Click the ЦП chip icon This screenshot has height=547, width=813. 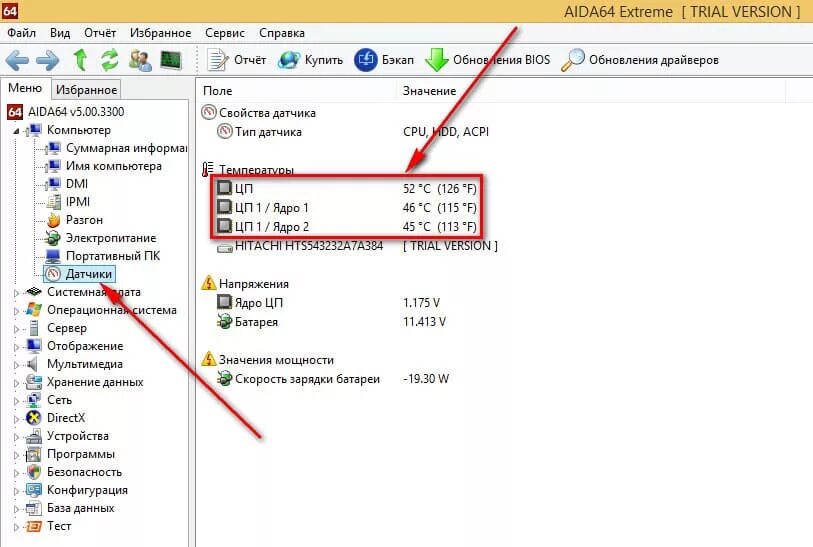click(x=224, y=188)
